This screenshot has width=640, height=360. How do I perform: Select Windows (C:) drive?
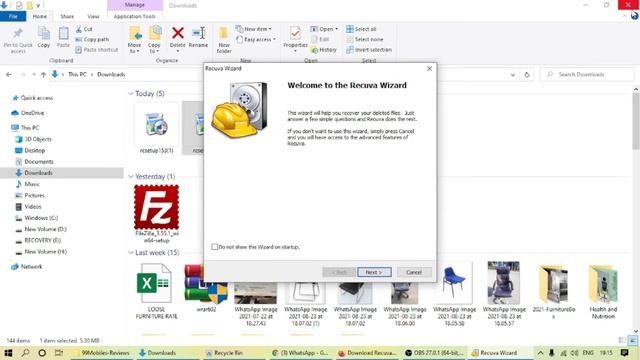point(41,218)
